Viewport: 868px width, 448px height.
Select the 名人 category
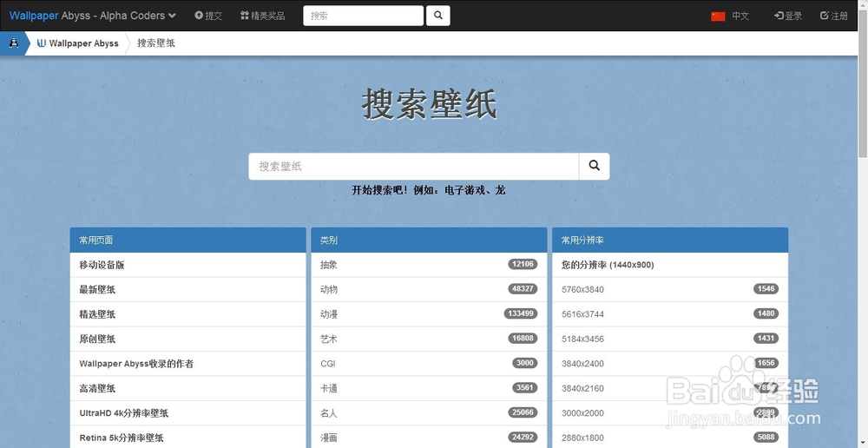(429, 412)
